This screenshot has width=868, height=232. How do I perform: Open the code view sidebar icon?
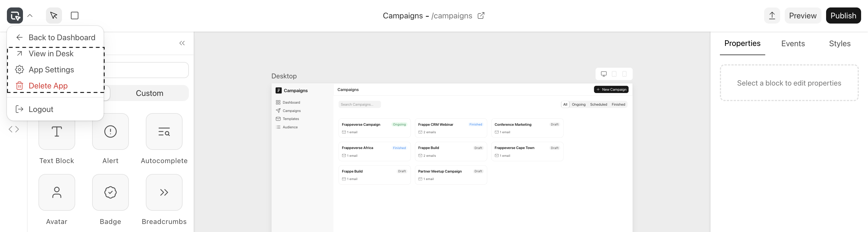point(14,129)
